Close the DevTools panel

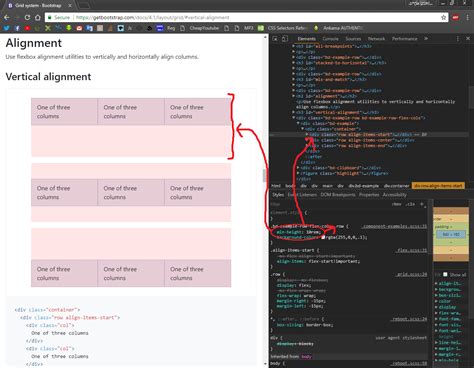pos(468,39)
